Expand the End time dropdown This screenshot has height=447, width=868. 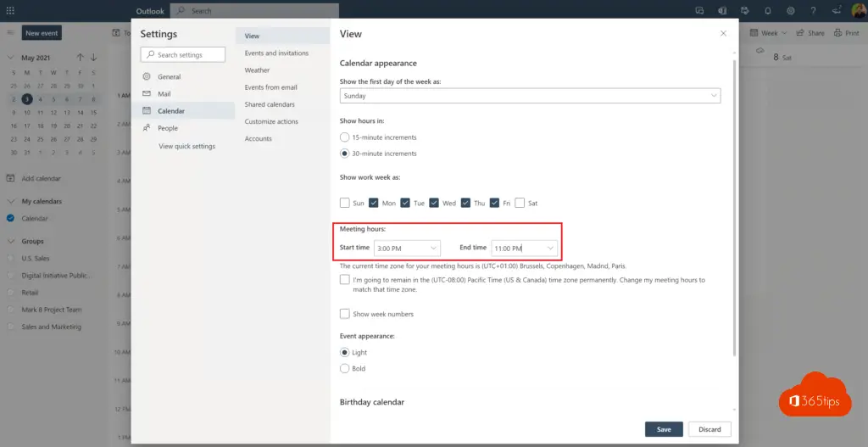coord(525,248)
